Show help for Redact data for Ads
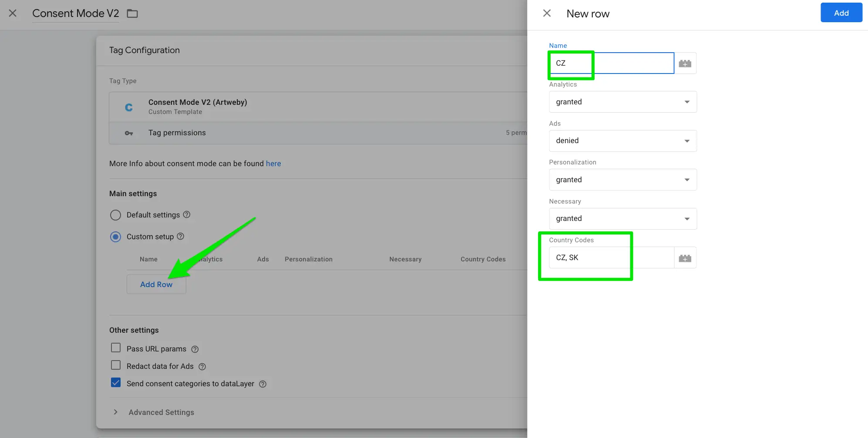 click(202, 367)
